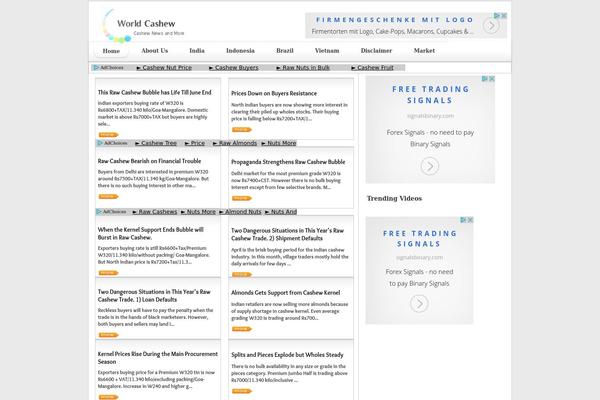Screen dimensions: 600x400
Task: Go to the Vietnam section
Action: tap(327, 51)
